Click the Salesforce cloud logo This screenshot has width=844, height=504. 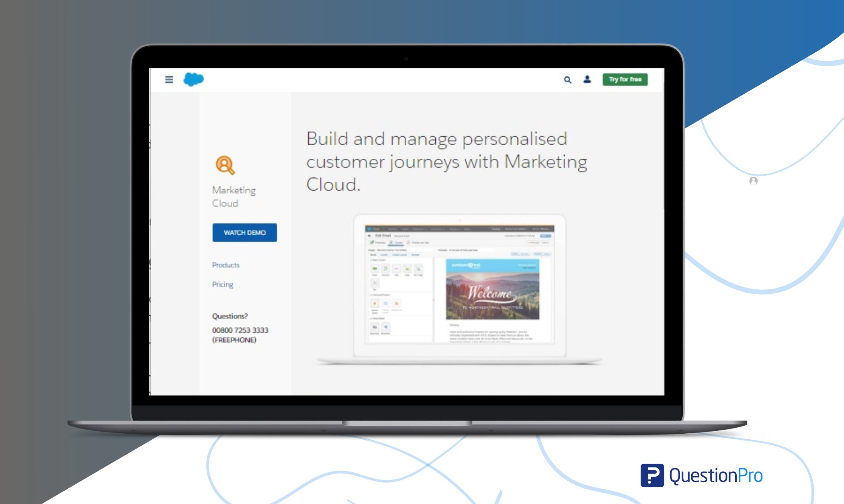click(x=194, y=79)
